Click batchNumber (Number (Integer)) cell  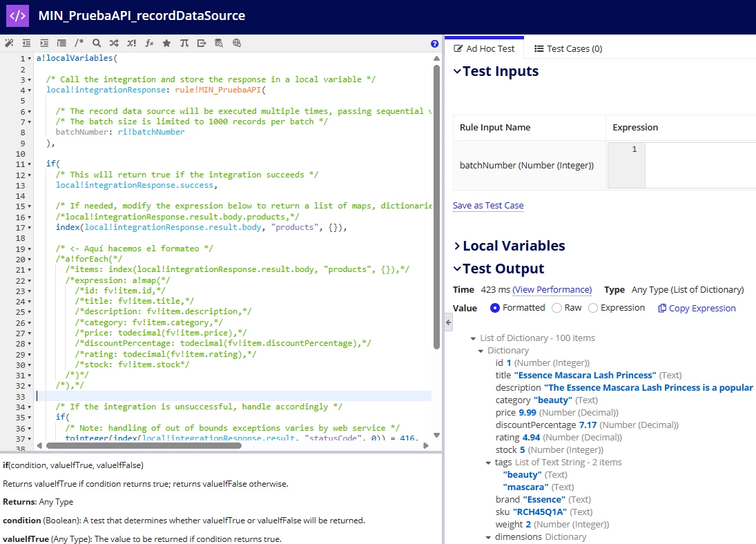[529, 165]
